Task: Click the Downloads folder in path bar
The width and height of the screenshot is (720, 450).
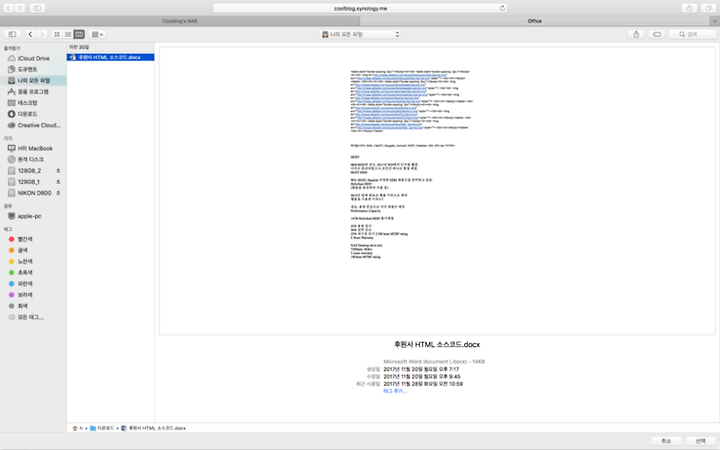Action: point(102,428)
